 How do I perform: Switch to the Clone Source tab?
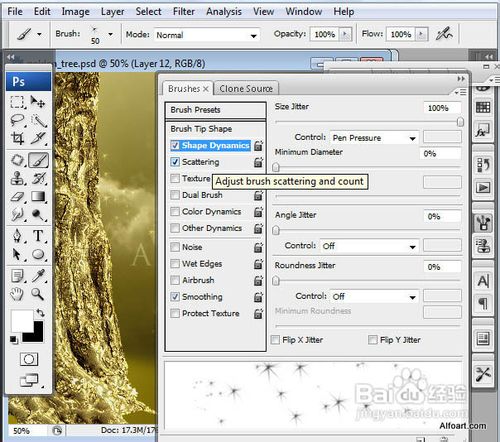tap(246, 89)
